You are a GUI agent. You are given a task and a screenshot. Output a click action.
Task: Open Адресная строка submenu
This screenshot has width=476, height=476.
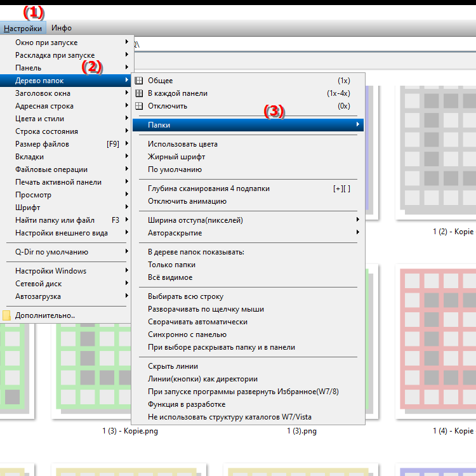pyautogui.click(x=65, y=106)
